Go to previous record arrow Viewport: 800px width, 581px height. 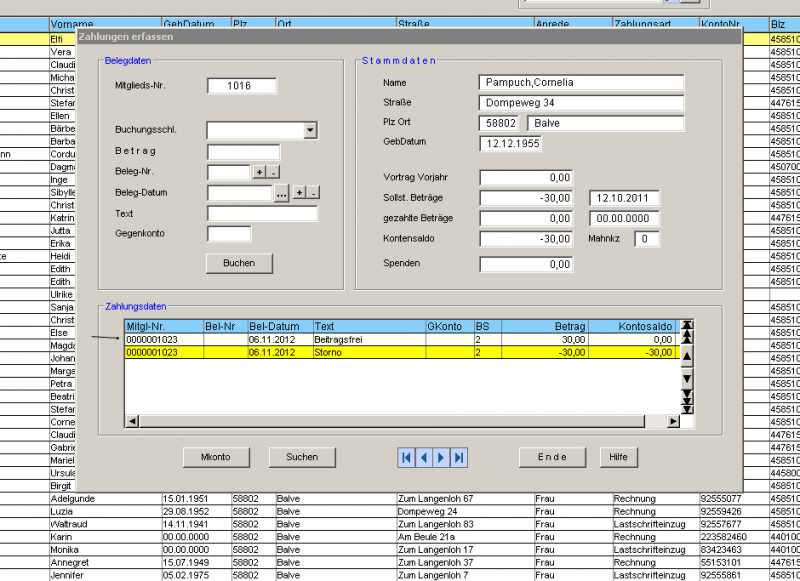coord(424,457)
